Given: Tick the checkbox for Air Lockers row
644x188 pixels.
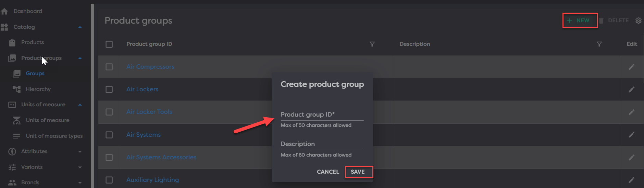Looking at the screenshot, I should [109, 90].
